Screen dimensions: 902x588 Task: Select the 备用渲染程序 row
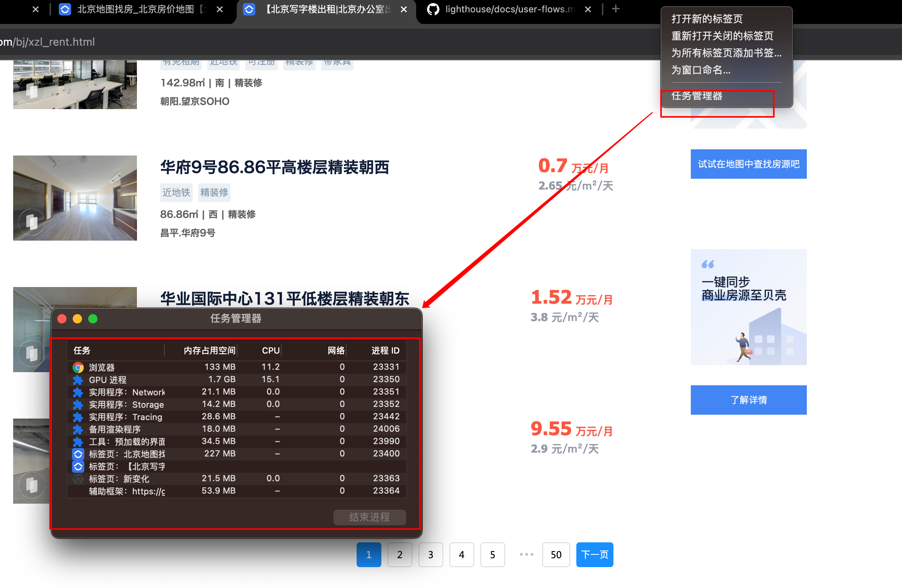[237, 429]
